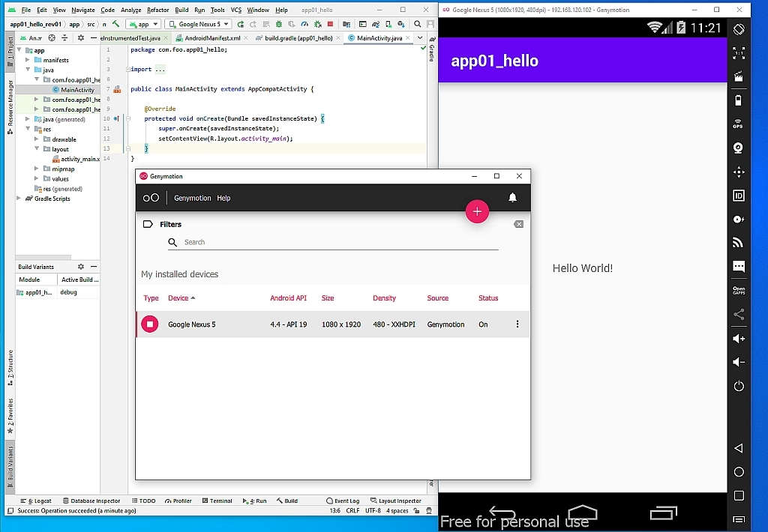Image resolution: width=768 pixels, height=532 pixels.
Task: Click the emulator power button
Action: point(739,386)
